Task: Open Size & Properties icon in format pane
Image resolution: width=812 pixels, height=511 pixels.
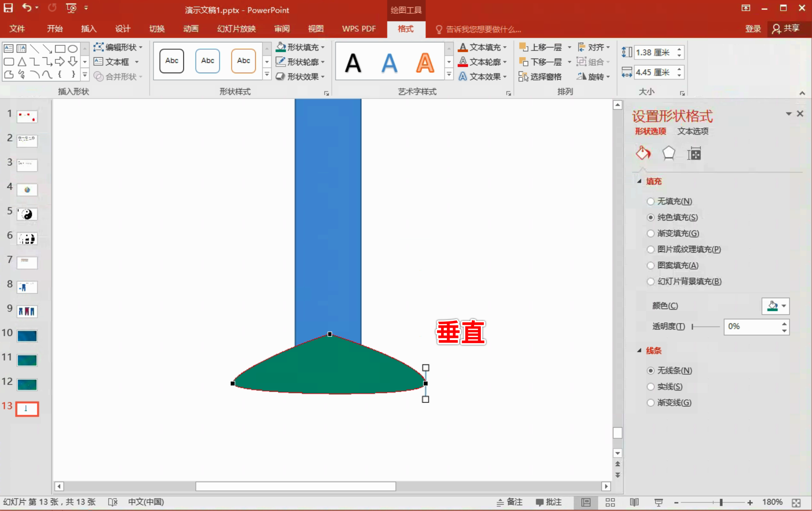Action: coord(694,153)
